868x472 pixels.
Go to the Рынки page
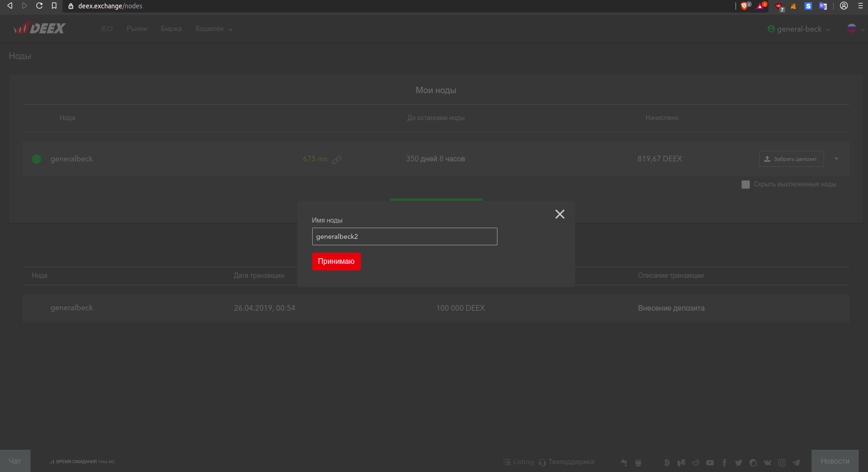click(137, 29)
